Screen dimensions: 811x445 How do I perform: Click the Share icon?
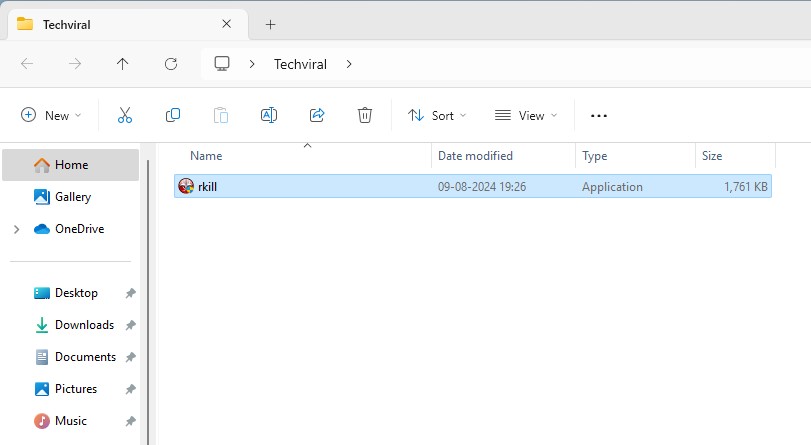click(317, 115)
